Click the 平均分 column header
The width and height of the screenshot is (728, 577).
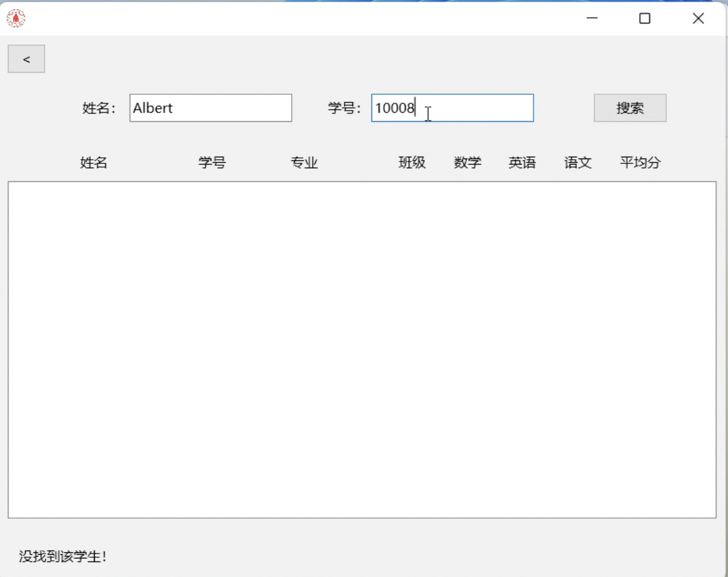click(x=640, y=163)
